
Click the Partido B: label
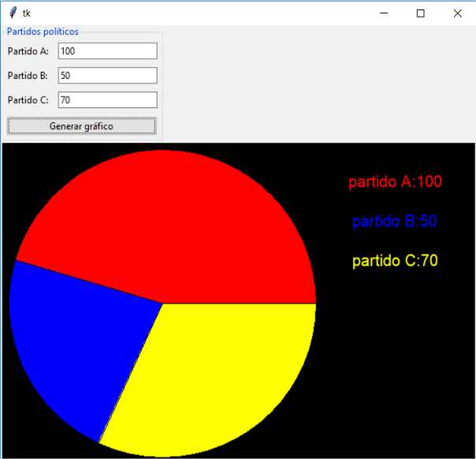point(28,76)
